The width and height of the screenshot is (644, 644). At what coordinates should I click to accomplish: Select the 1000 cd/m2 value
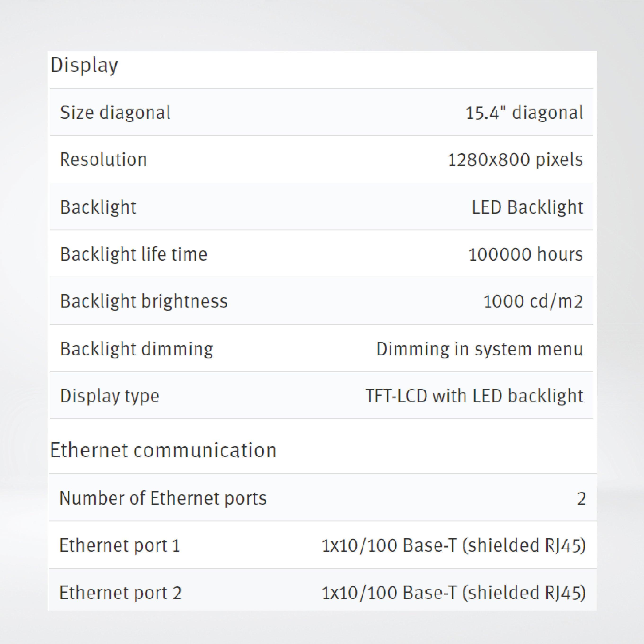tap(533, 301)
